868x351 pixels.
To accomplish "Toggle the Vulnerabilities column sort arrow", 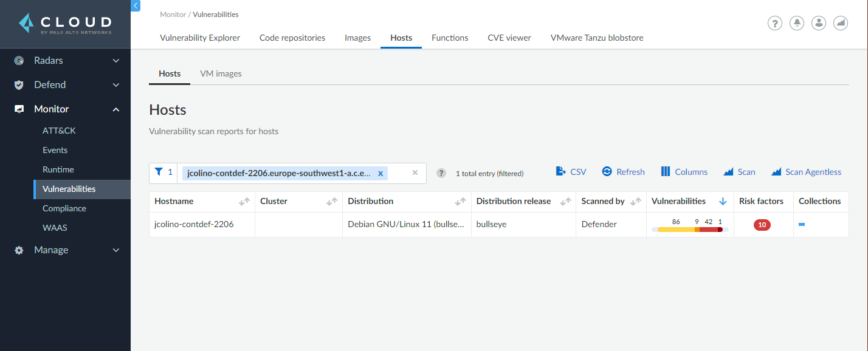I will click(x=723, y=202).
